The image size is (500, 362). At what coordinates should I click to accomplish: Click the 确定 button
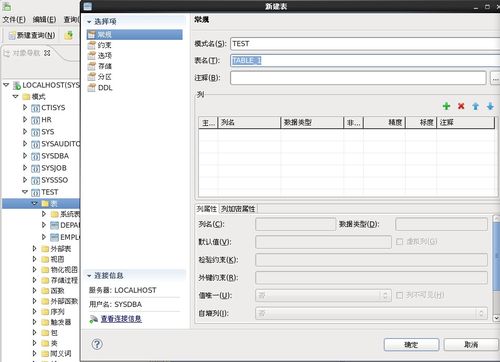[x=411, y=345]
